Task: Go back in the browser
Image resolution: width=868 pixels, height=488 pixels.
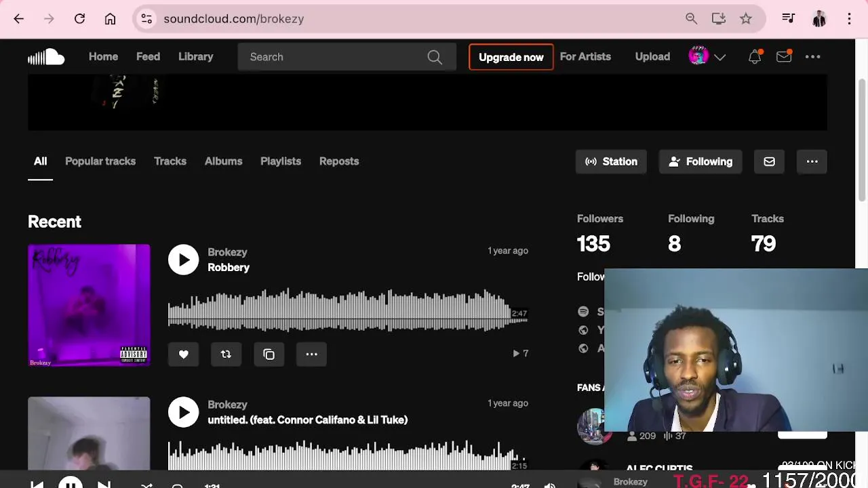Action: (18, 19)
